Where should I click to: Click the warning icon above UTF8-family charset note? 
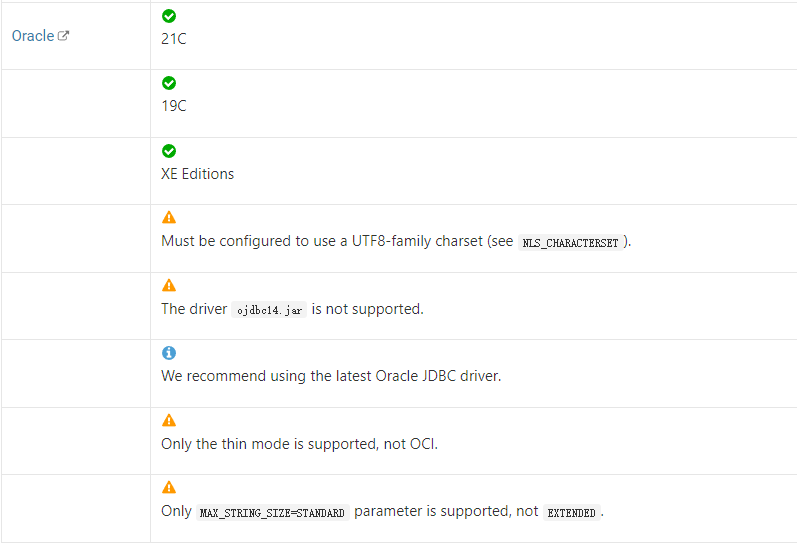(169, 218)
